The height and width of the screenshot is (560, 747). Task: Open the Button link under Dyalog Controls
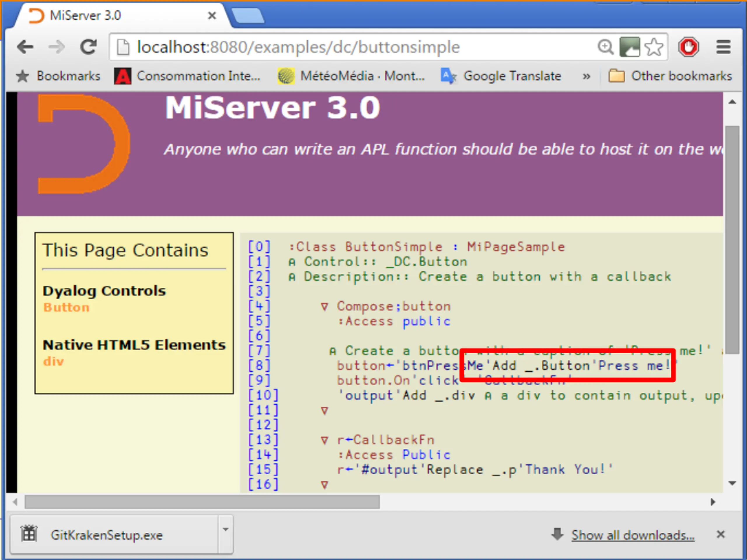(67, 307)
